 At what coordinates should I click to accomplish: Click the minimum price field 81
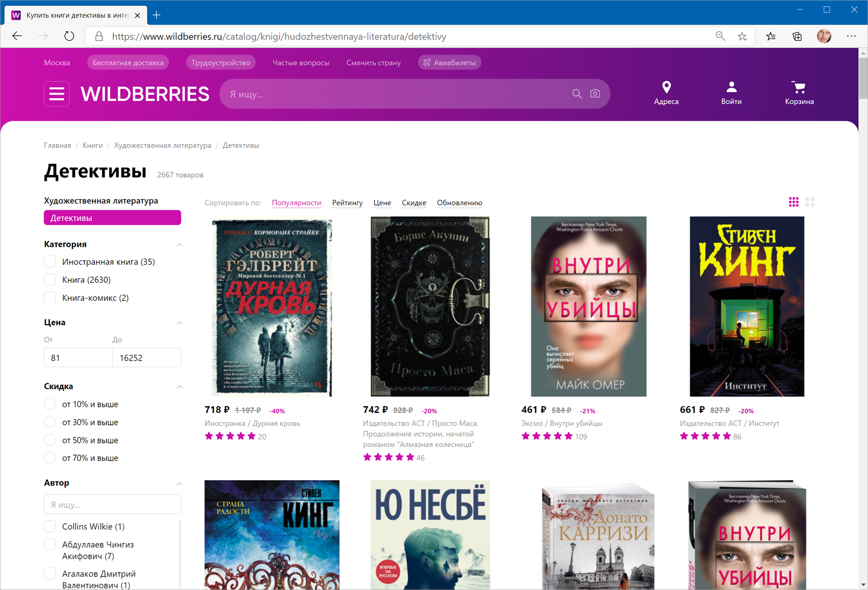[x=78, y=357]
